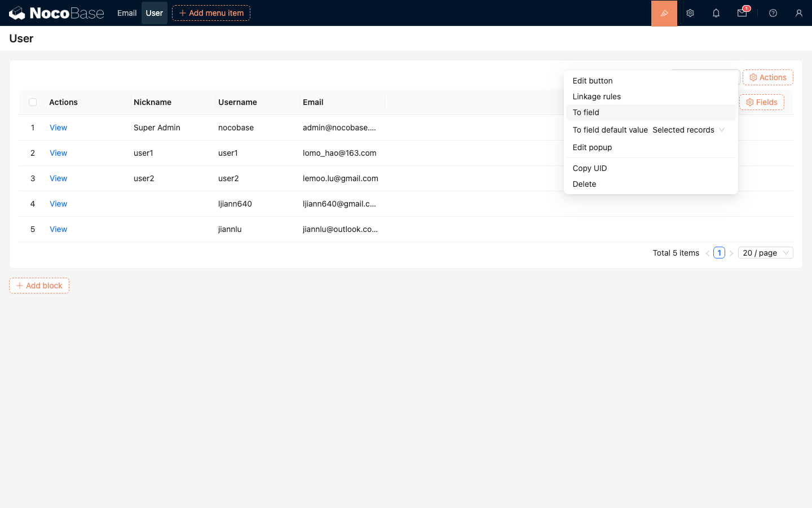This screenshot has width=812, height=508.
Task: Go to the previous page arrow
Action: tap(707, 253)
